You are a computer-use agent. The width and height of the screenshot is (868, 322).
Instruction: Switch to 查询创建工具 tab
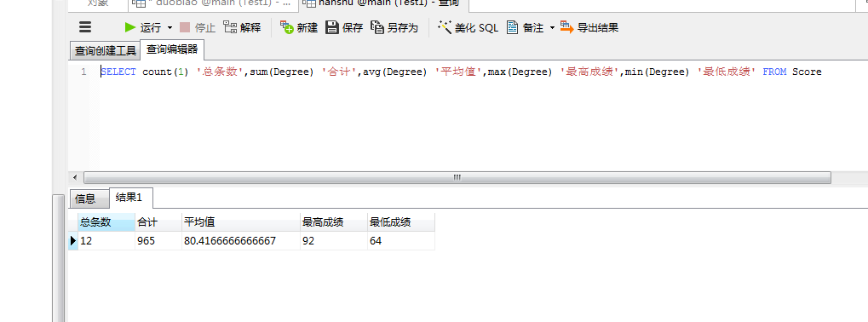click(x=105, y=51)
